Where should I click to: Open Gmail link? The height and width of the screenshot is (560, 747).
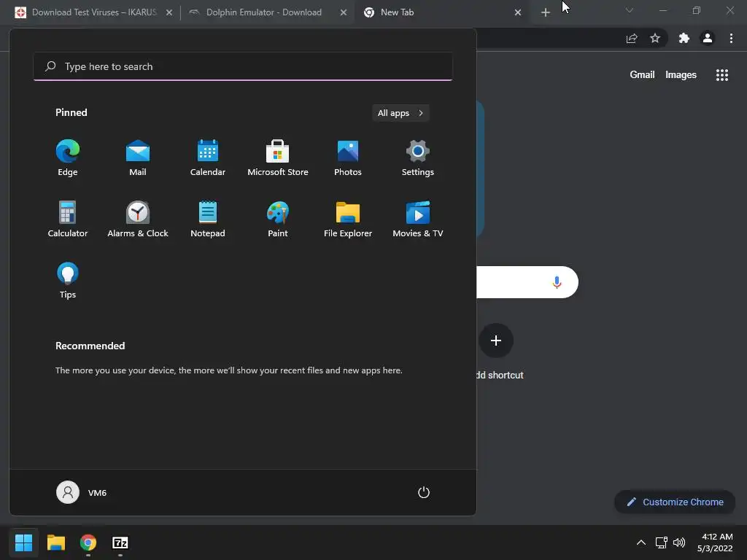642,75
